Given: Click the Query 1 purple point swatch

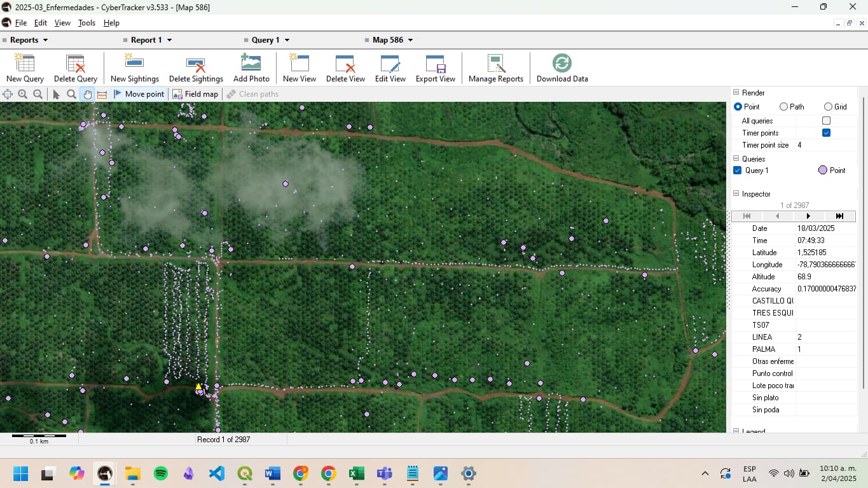Looking at the screenshot, I should [822, 171].
